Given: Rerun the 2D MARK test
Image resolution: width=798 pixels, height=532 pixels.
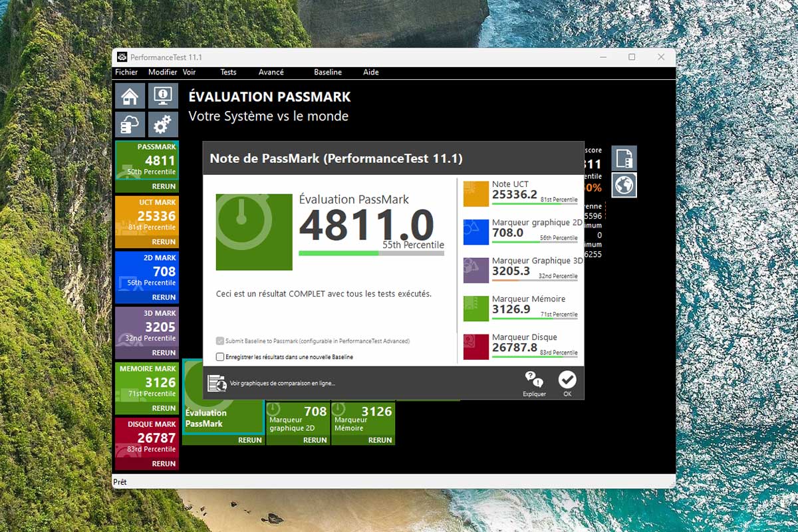Looking at the screenshot, I should [x=164, y=297].
